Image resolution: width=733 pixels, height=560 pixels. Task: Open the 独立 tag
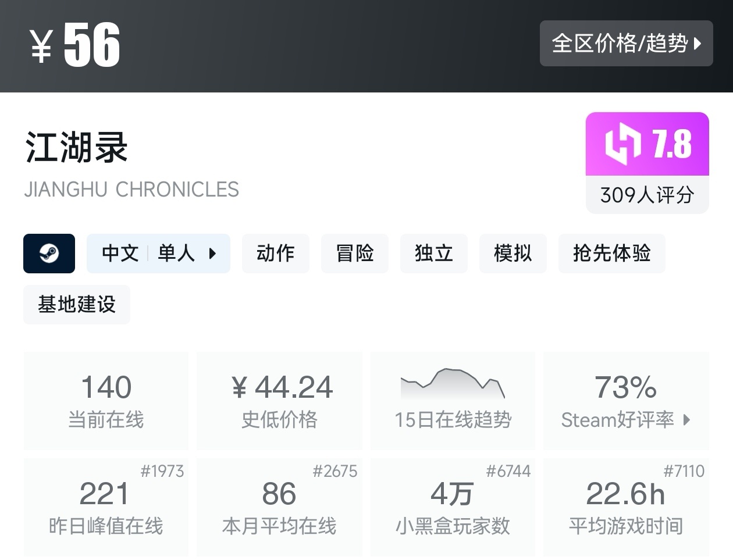point(433,254)
